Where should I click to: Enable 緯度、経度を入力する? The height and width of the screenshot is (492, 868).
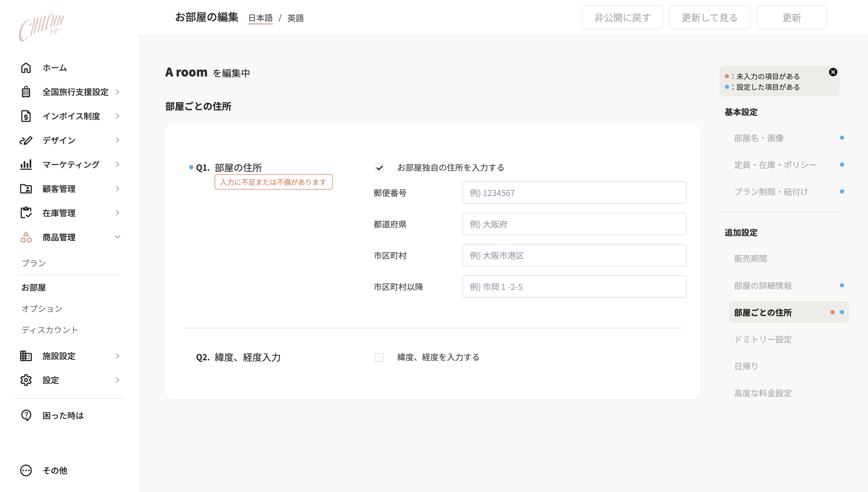pyautogui.click(x=379, y=358)
